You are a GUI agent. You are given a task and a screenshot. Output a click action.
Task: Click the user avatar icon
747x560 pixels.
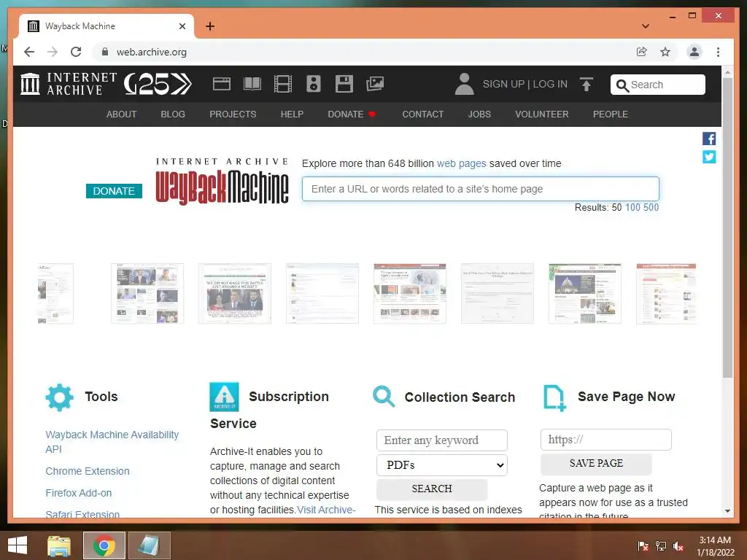pos(464,84)
